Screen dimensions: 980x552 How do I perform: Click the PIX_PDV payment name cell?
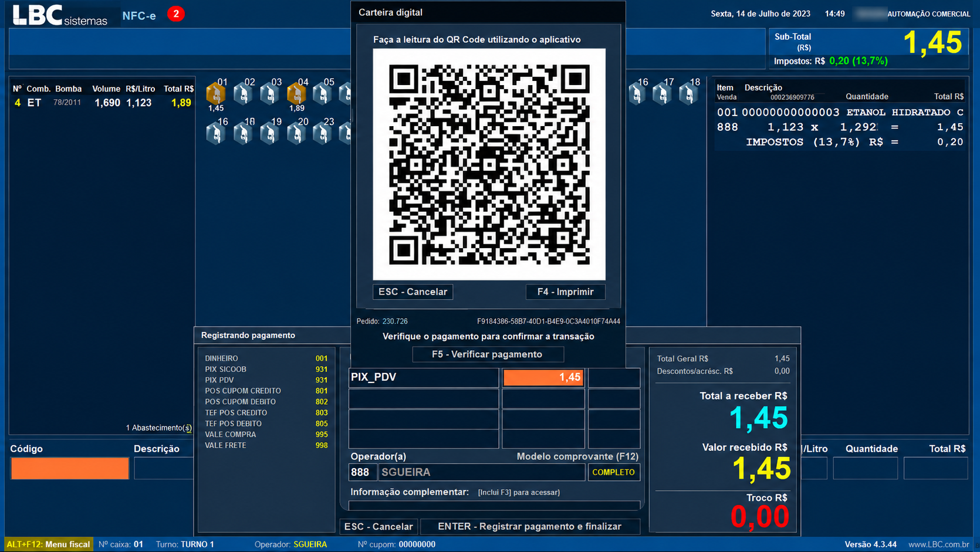tap(424, 377)
